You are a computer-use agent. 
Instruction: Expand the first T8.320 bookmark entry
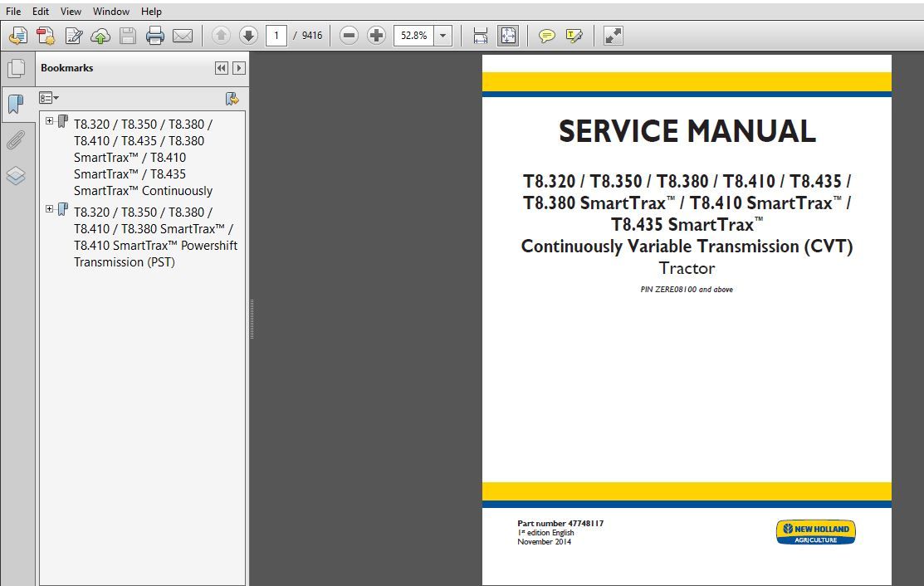[49, 120]
